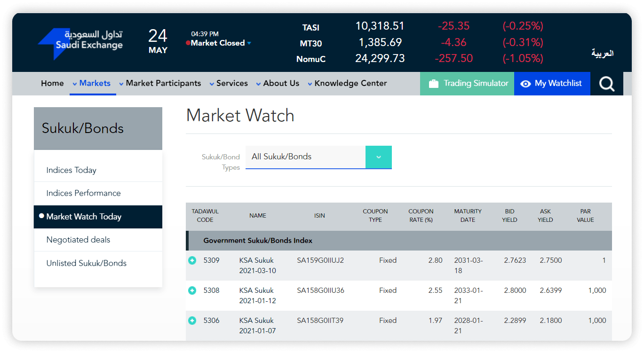The height and width of the screenshot is (353, 644).
Task: Click the eye icon in My Watchlist
Action: [525, 84]
